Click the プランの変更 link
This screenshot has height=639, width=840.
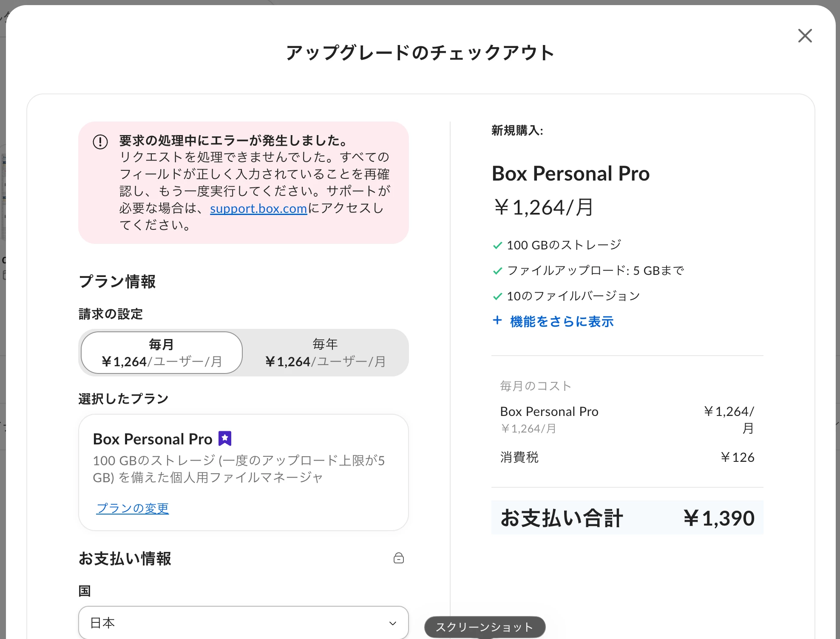(x=133, y=508)
